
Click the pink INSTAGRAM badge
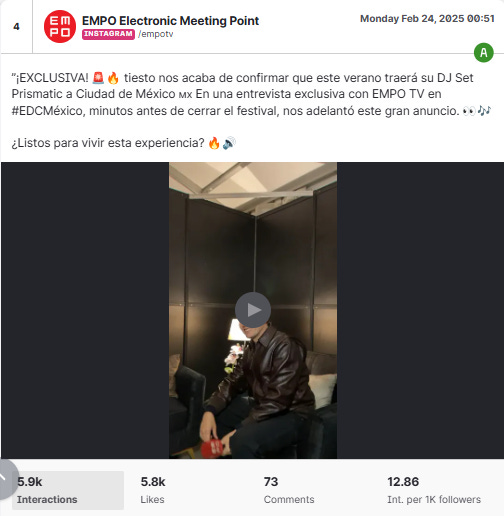tap(108, 34)
